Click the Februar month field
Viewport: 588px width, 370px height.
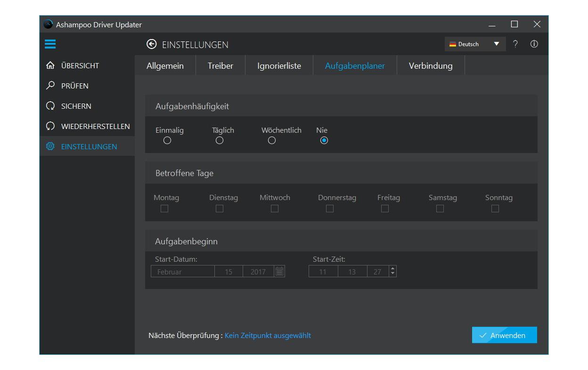[x=183, y=272]
